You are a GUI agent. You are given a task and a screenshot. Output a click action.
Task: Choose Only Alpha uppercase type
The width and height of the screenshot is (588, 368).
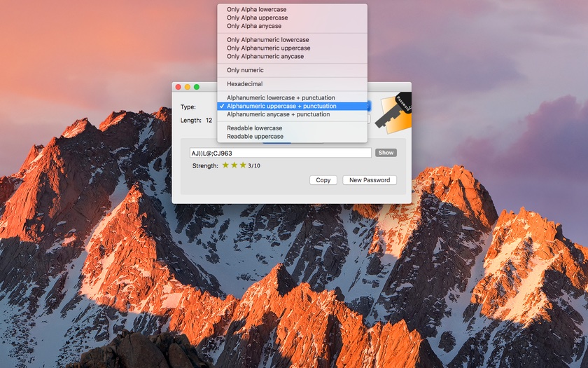[257, 18]
